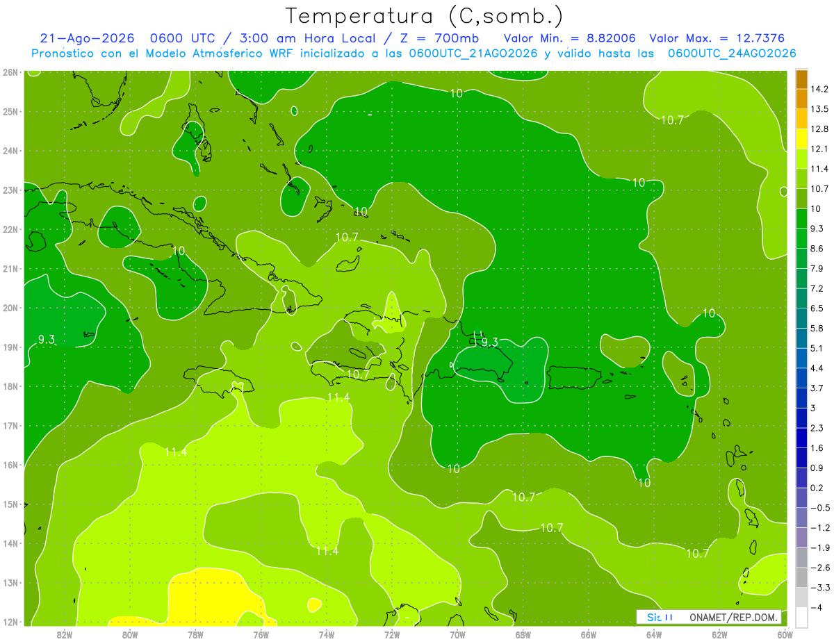Image resolution: width=834 pixels, height=644 pixels.
Task: Click the latitude label 12N
Action: [x=10, y=622]
